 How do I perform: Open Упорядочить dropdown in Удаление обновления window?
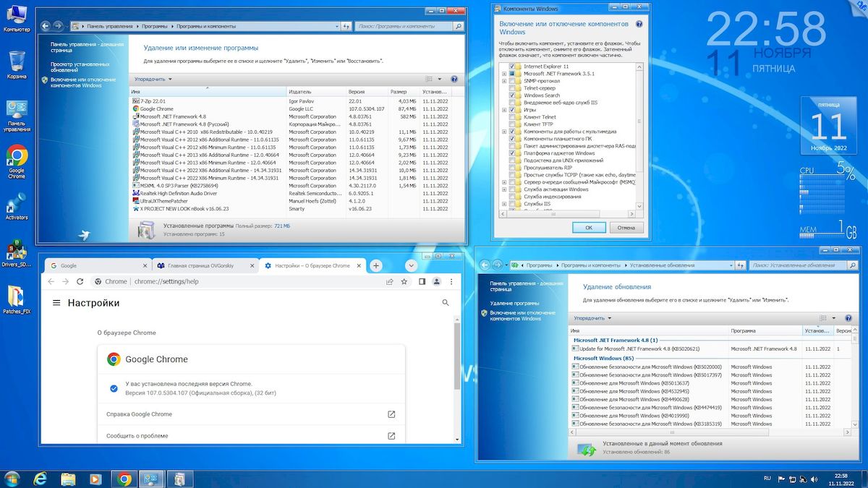click(592, 318)
